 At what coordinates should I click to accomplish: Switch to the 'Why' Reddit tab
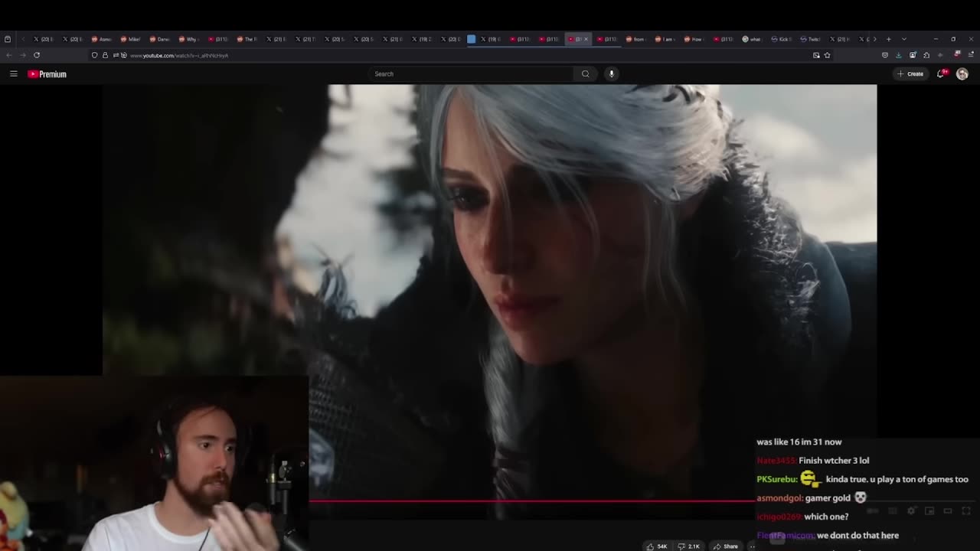tap(188, 39)
